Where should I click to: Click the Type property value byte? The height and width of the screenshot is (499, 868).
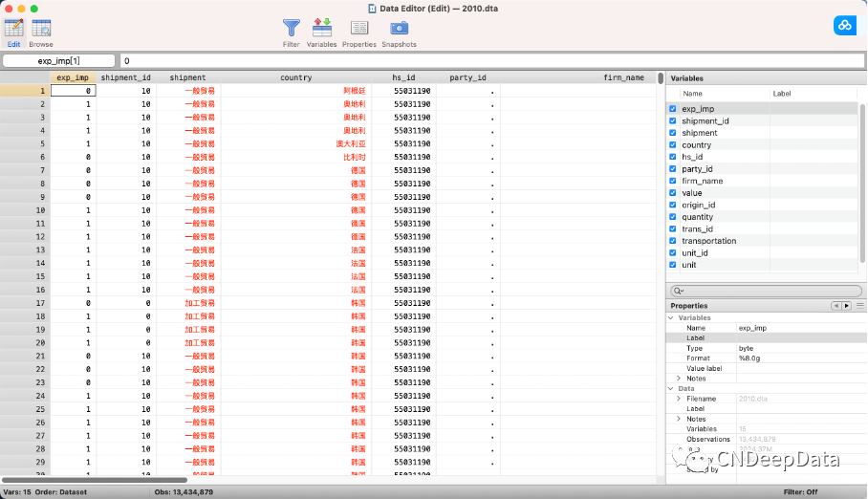[x=746, y=348]
